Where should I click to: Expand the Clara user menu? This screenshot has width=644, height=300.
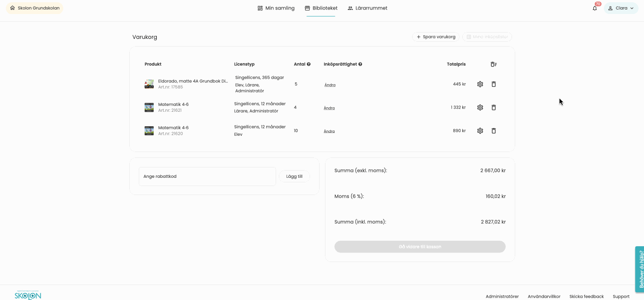621,8
